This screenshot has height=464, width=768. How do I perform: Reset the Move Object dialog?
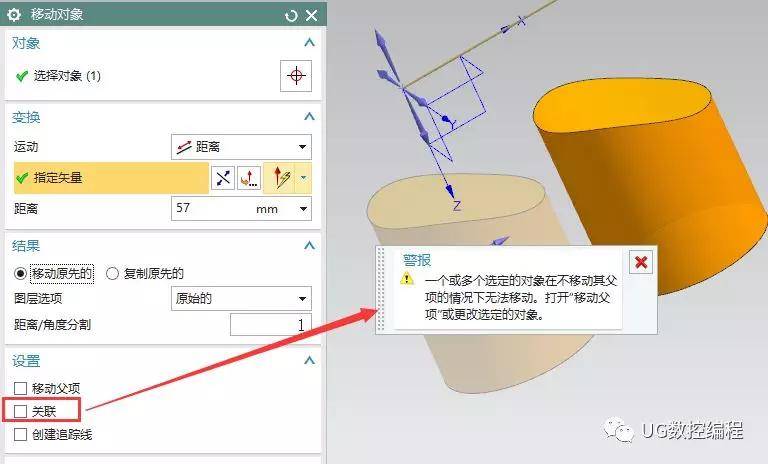coord(291,16)
